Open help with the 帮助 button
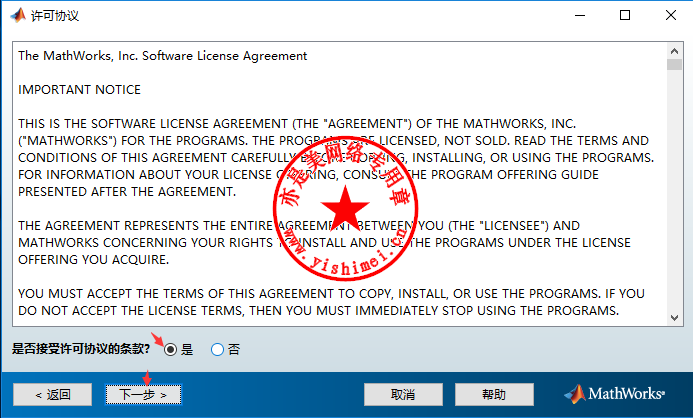 click(x=494, y=394)
